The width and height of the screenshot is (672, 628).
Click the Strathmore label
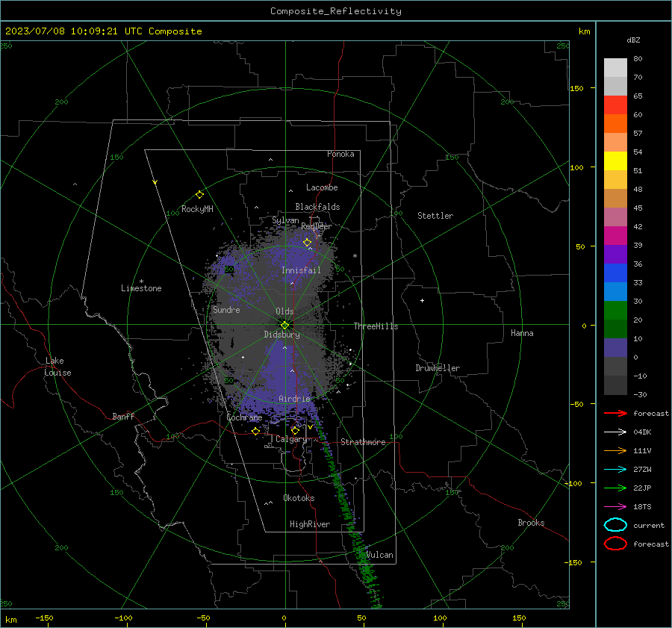coord(363,442)
